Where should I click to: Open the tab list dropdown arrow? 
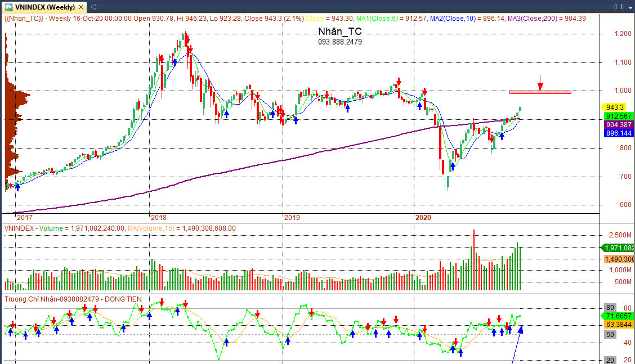coord(630,7)
